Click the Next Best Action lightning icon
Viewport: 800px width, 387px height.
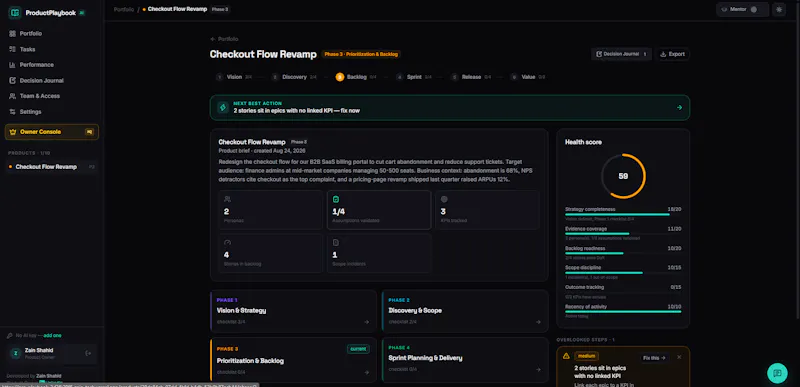tap(222, 108)
